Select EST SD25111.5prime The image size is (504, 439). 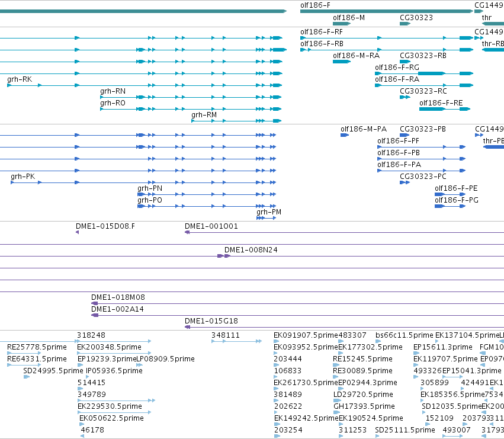(405, 430)
